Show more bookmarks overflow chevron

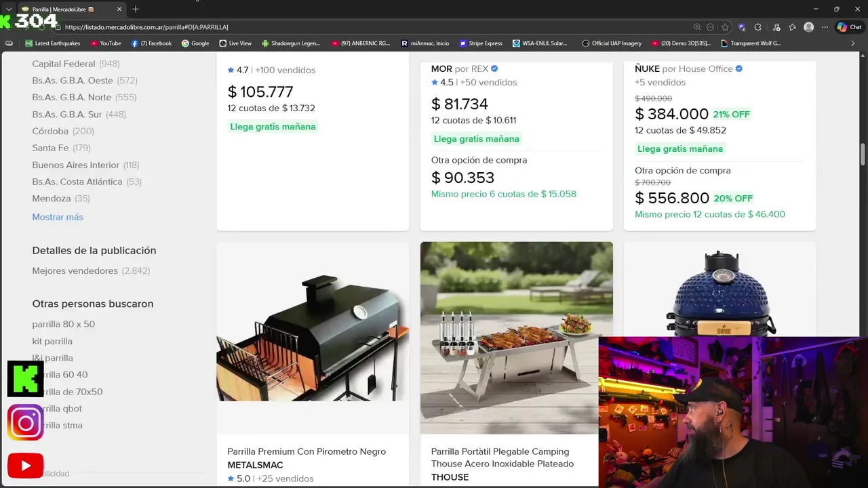(854, 43)
